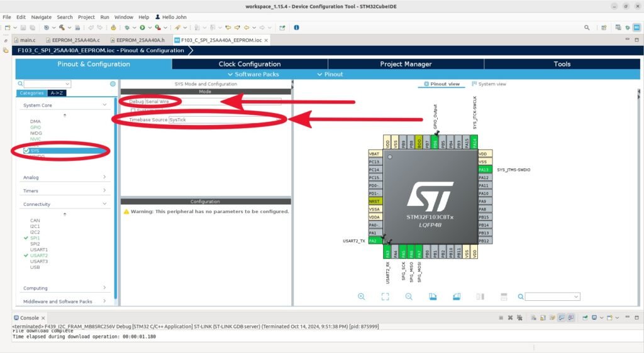Select SPI1 in Connectivity list
The width and height of the screenshot is (644, 353).
pyautogui.click(x=35, y=238)
